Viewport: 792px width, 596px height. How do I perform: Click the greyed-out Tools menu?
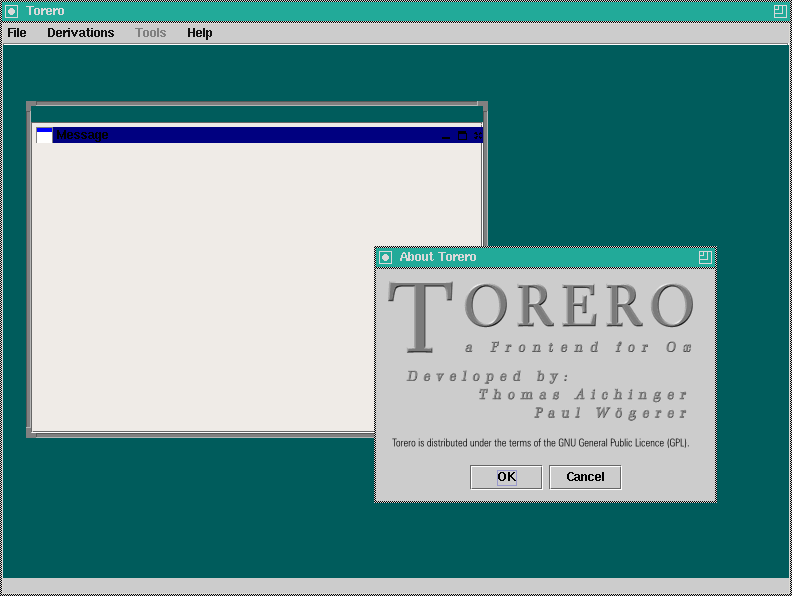tap(151, 33)
